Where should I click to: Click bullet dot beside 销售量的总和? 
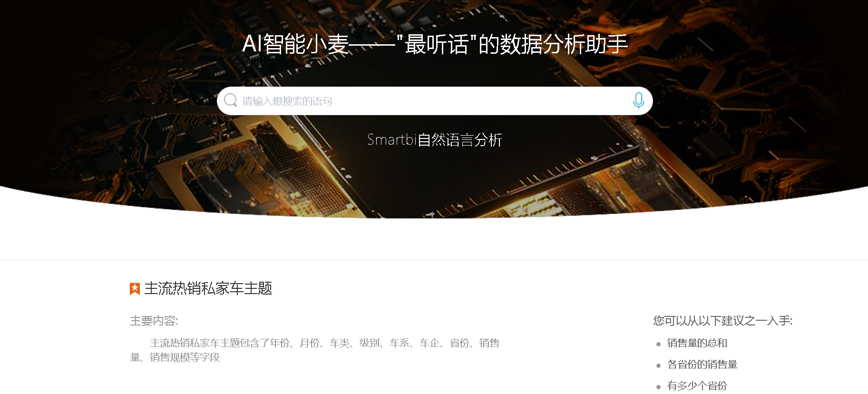[x=658, y=344]
